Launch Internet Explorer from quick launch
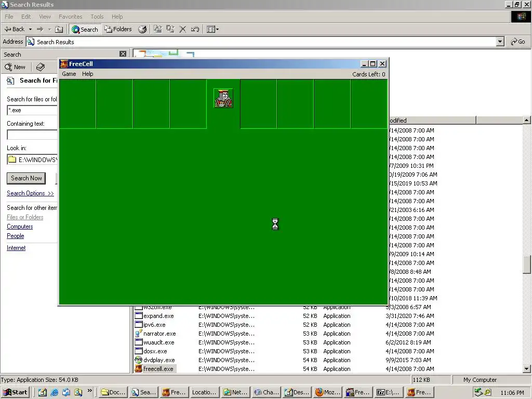The width and height of the screenshot is (532, 399). point(54,392)
